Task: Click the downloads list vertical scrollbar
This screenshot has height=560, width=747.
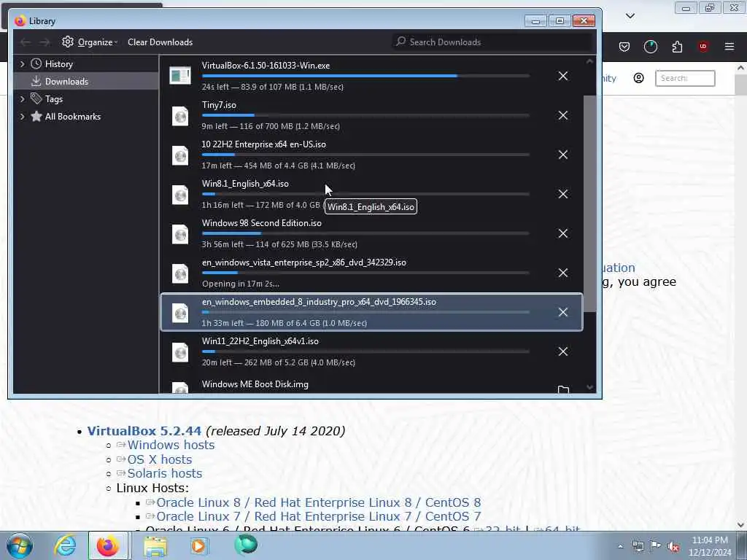Action: [589, 204]
